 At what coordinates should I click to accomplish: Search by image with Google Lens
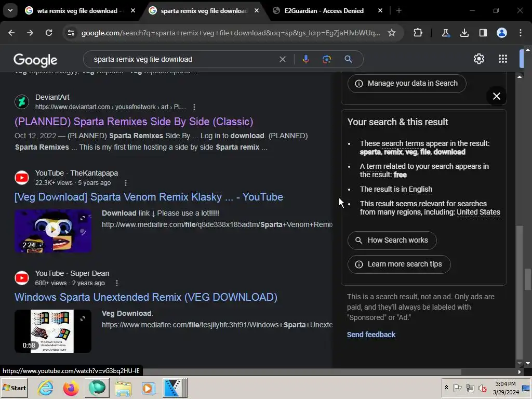click(327, 59)
